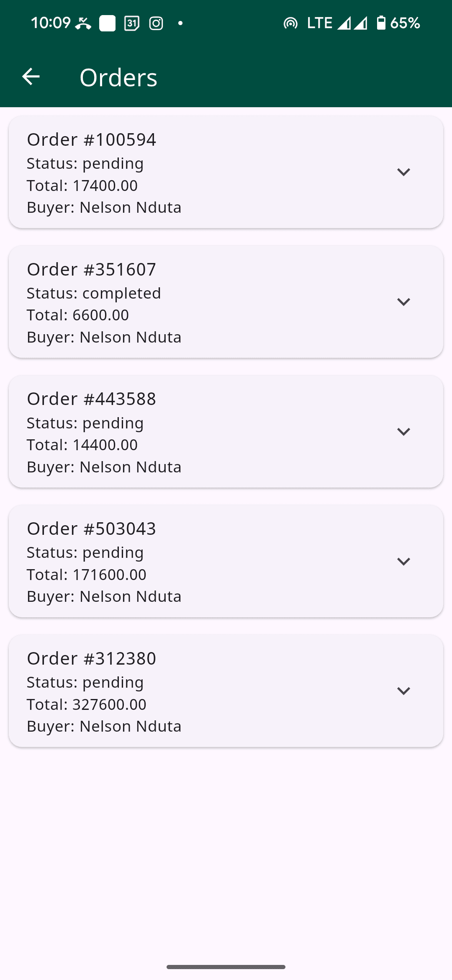452x980 pixels.
Task: Tap the white square notification icon
Action: click(107, 23)
